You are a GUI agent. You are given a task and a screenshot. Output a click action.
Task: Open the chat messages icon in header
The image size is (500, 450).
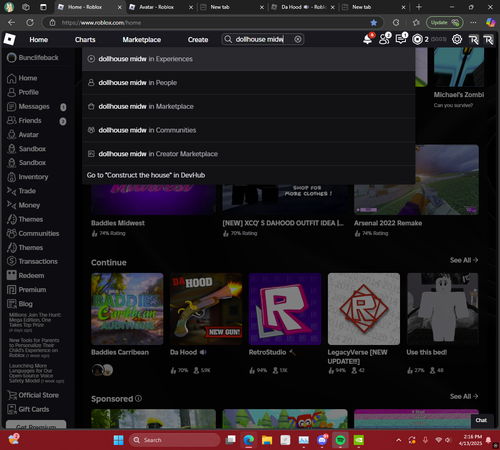point(401,39)
